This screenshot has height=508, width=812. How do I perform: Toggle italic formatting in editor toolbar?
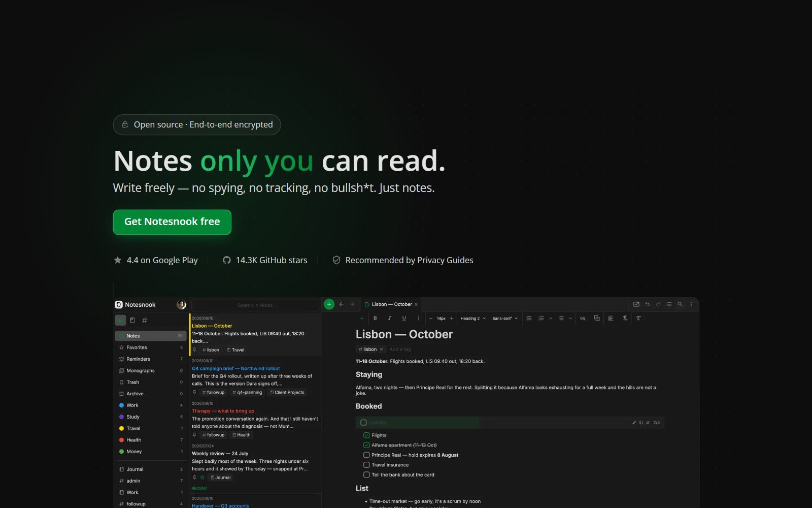[389, 318]
